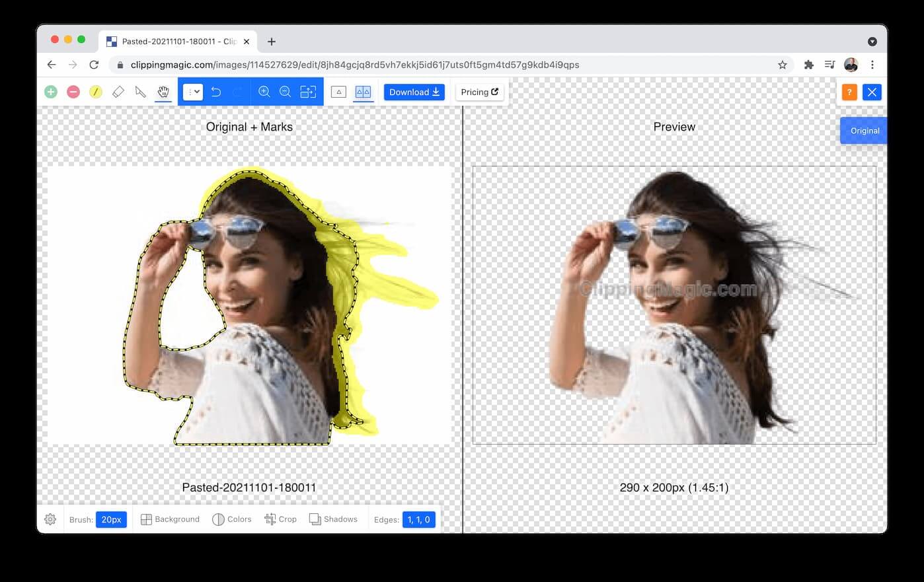Open the toolbar more-options dropdown
924x582 pixels.
(x=192, y=92)
